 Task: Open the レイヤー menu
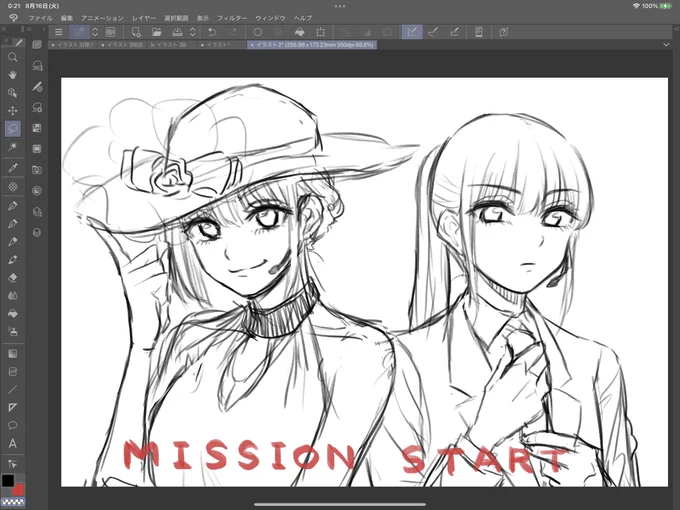point(144,18)
